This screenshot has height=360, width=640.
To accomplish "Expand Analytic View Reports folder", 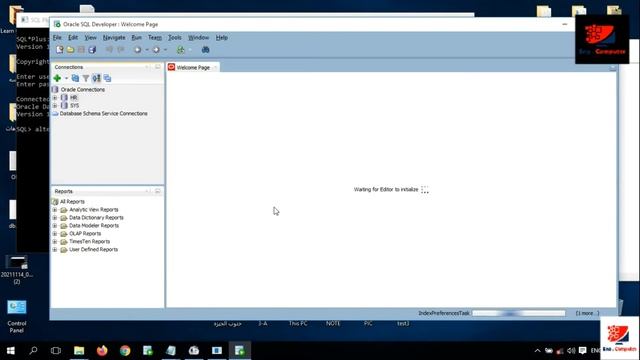I will (55, 210).
